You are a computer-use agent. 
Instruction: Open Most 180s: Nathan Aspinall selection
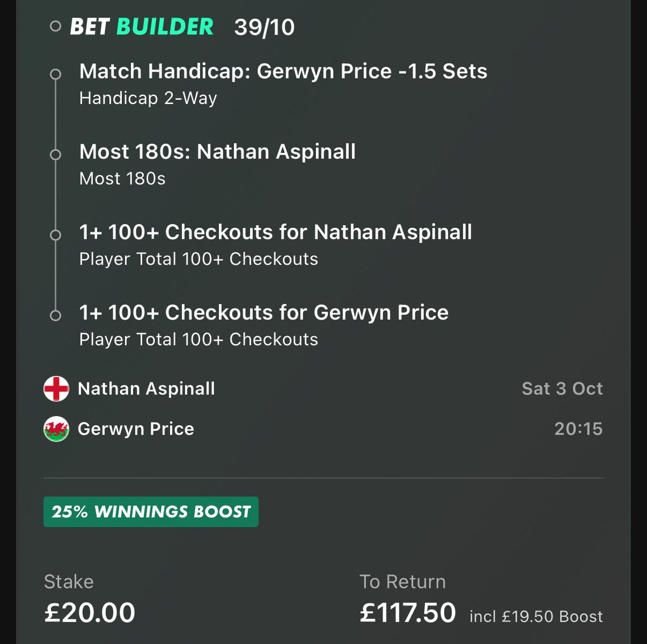click(217, 164)
